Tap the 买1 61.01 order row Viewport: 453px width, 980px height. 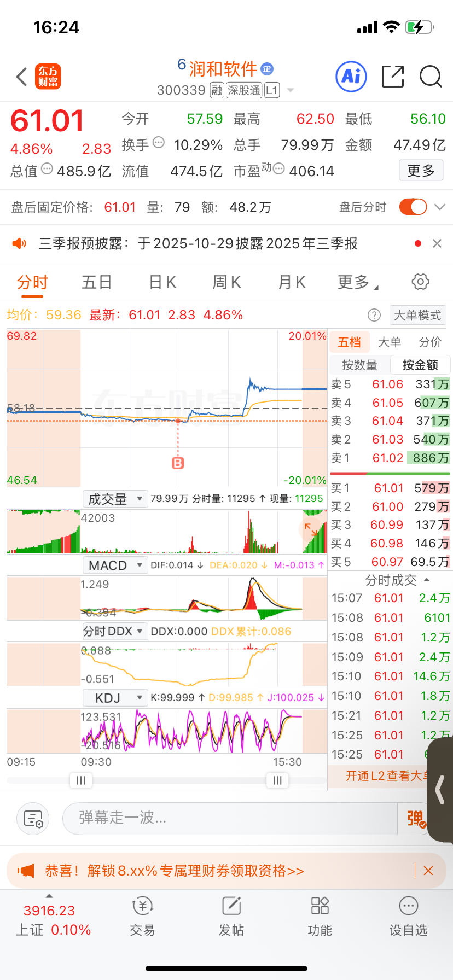[x=390, y=488]
